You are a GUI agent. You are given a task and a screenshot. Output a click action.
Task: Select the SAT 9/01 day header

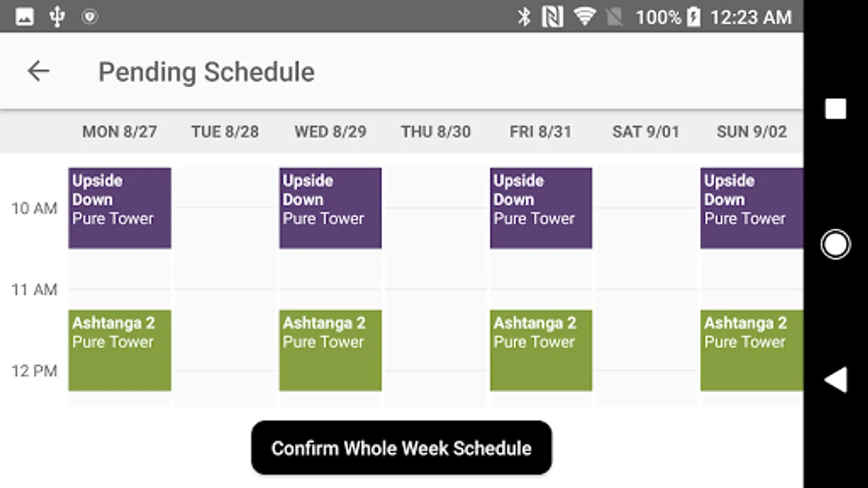pyautogui.click(x=646, y=132)
